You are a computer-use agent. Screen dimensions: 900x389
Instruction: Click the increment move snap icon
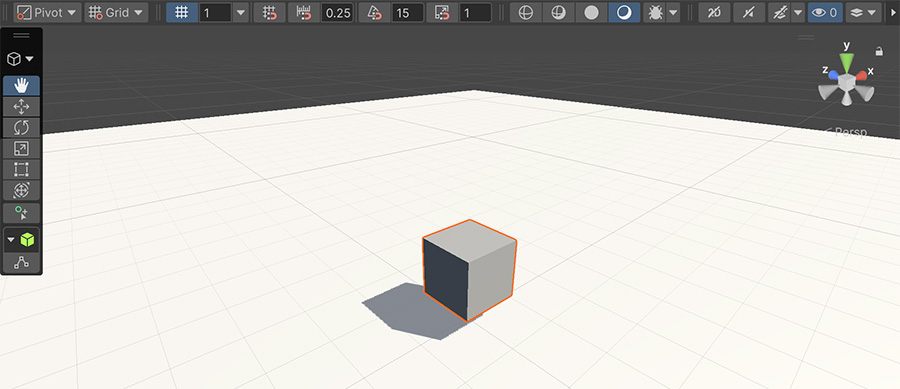coord(304,13)
